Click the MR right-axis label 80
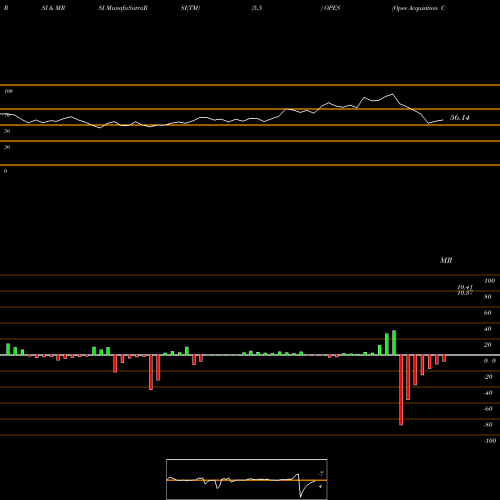The image size is (500, 500). click(x=488, y=297)
